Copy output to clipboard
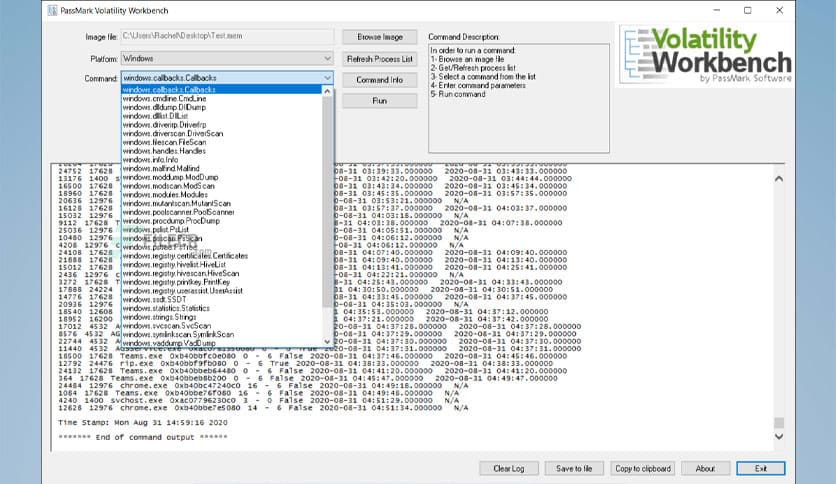 [642, 469]
